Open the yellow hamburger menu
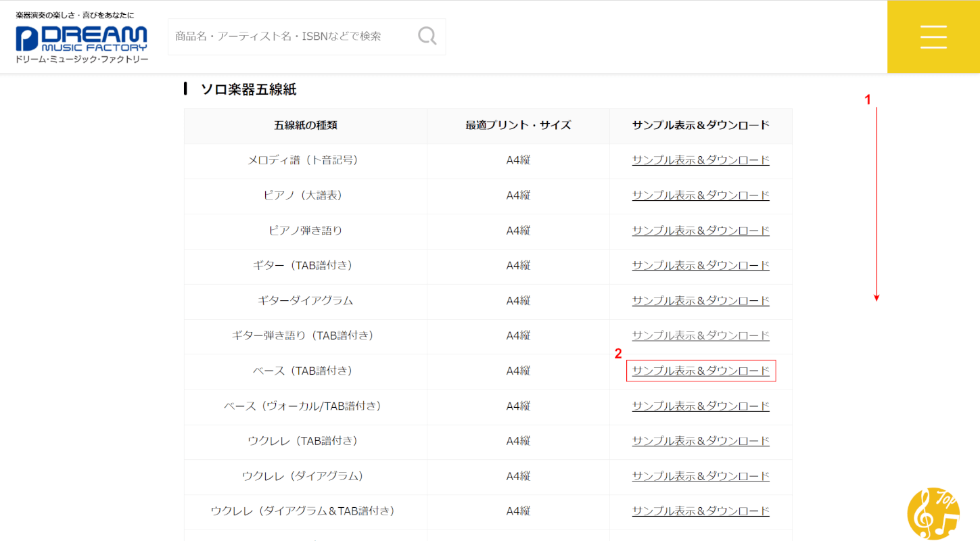 (x=933, y=37)
